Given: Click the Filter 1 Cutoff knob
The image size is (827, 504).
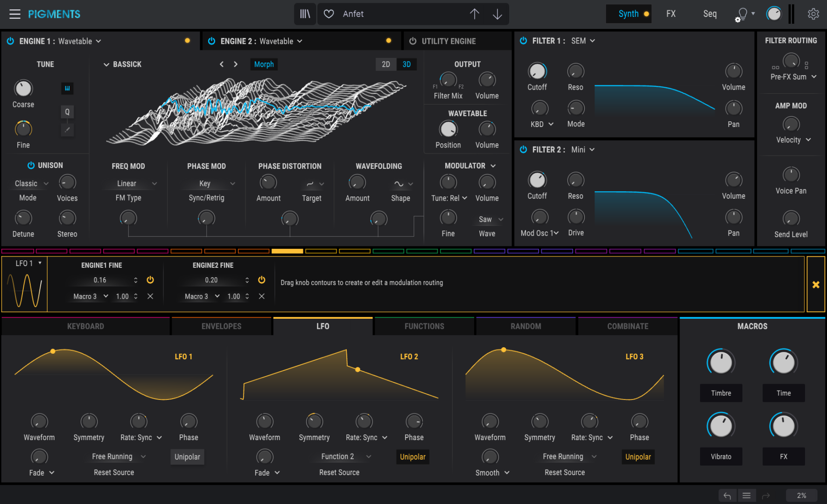Looking at the screenshot, I should pyautogui.click(x=537, y=71).
